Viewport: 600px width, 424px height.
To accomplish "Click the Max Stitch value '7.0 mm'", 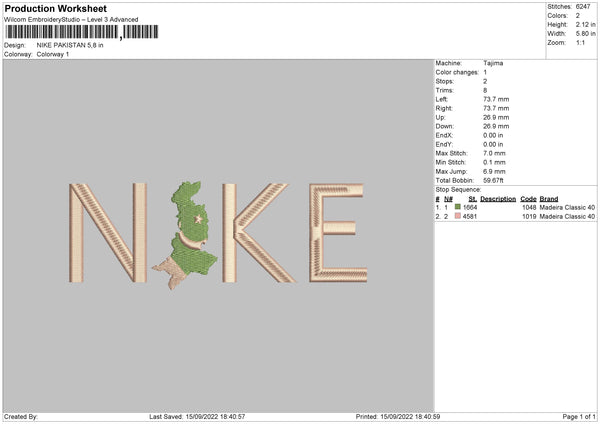I will tap(494, 153).
